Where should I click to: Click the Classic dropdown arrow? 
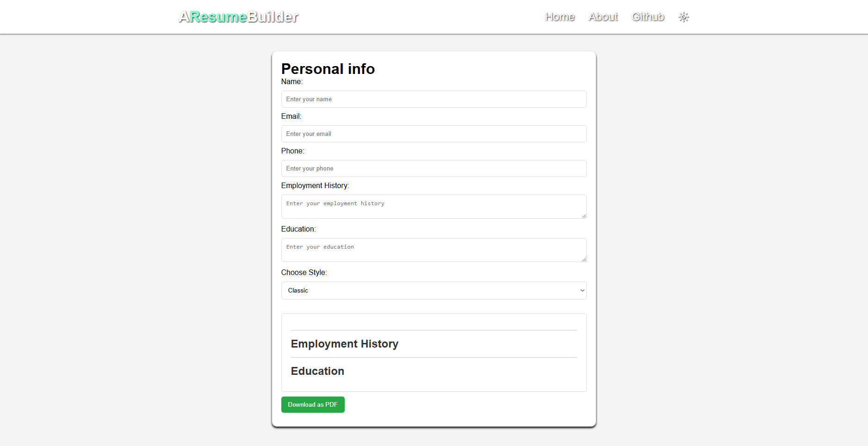(582, 291)
